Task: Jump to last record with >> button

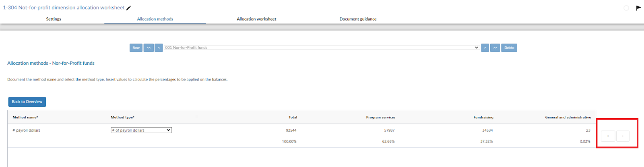Action: click(x=495, y=48)
